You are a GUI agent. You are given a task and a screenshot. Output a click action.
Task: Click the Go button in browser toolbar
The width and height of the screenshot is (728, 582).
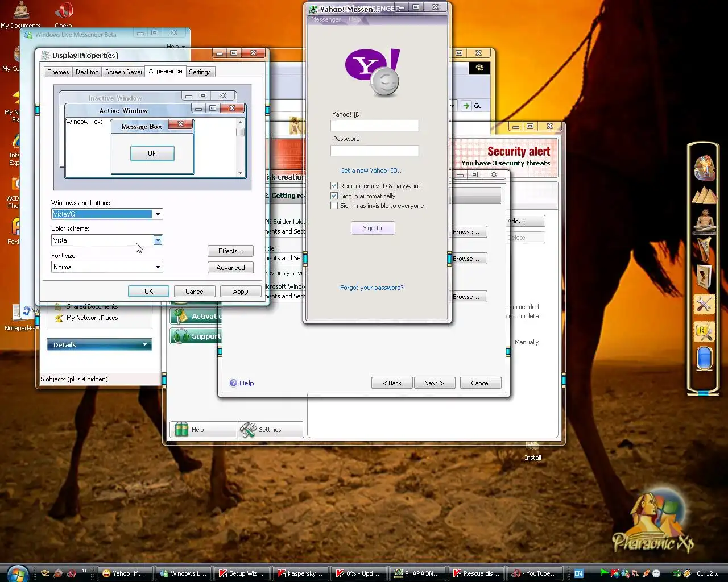[x=473, y=106]
